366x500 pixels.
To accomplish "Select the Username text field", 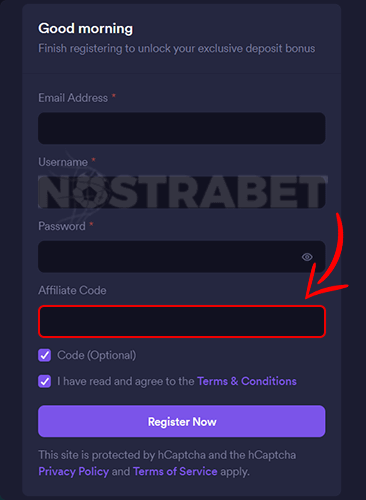I will click(182, 192).
